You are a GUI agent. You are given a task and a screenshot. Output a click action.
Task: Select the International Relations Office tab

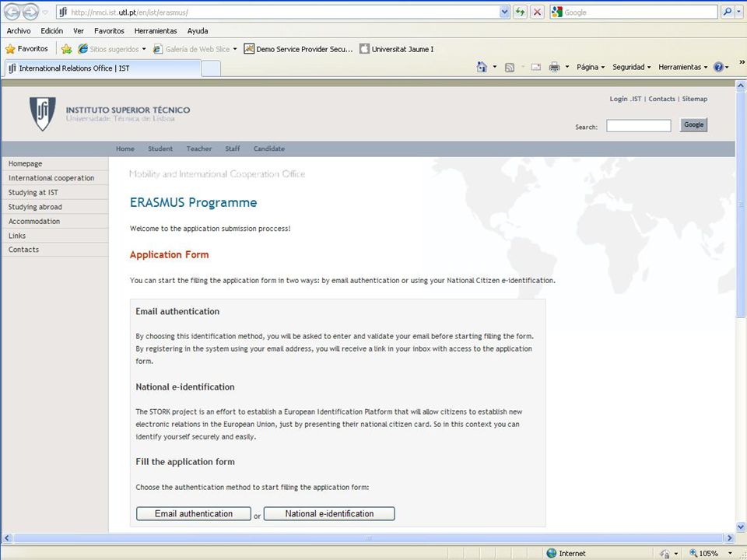101,68
